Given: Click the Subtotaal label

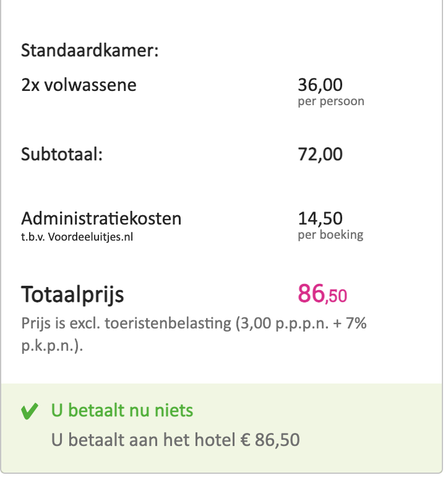Looking at the screenshot, I should click(61, 154).
